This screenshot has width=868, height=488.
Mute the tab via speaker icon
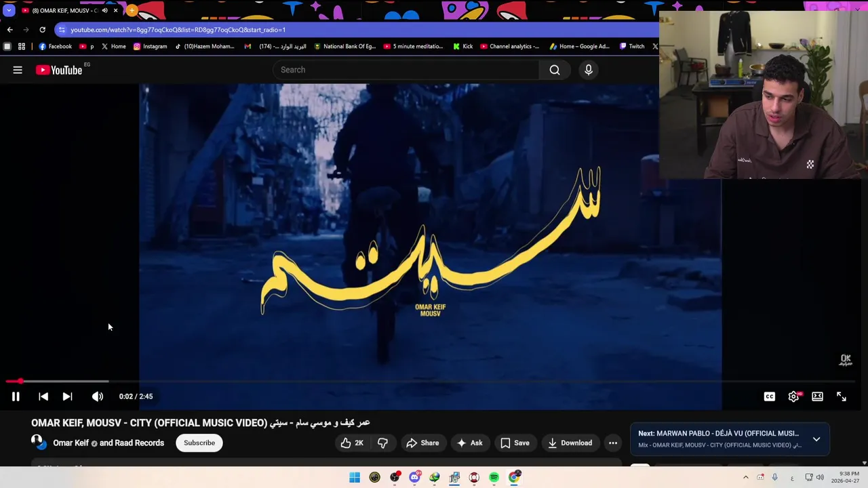[x=104, y=10]
